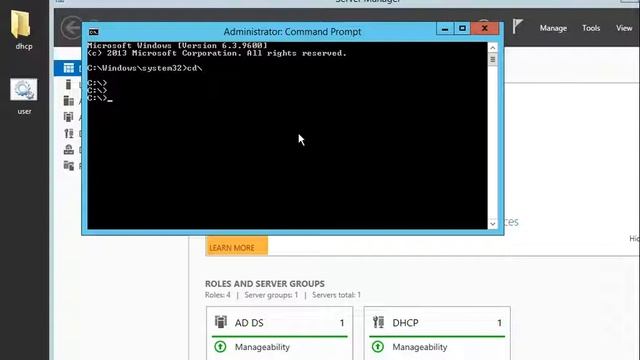Click the 'Roles: 4' text
This screenshot has height=360, width=640.
[218, 295]
